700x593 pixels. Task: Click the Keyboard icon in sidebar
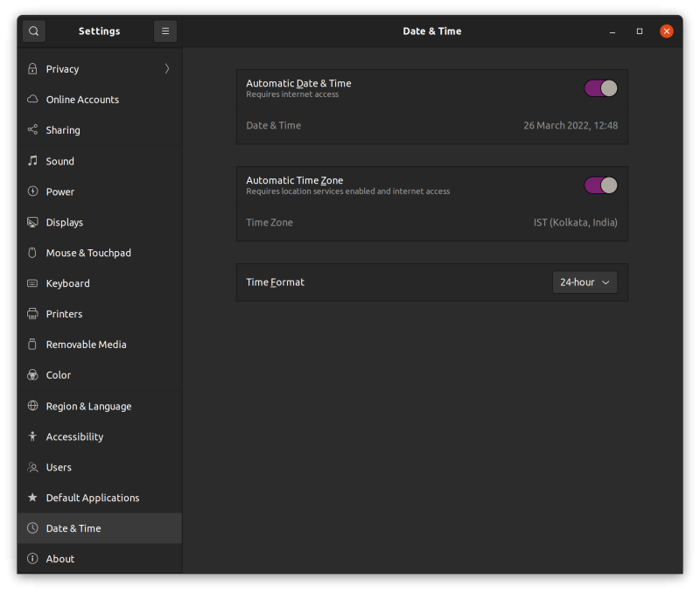tap(32, 283)
